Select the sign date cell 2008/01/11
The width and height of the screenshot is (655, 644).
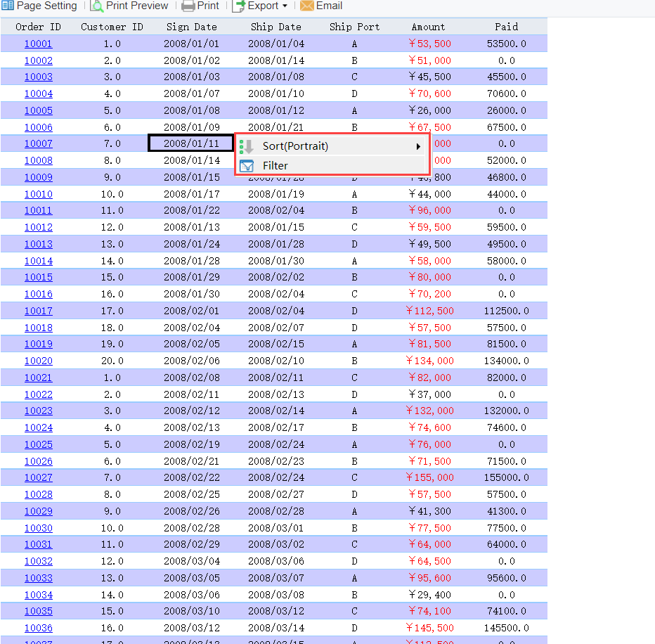(x=191, y=143)
